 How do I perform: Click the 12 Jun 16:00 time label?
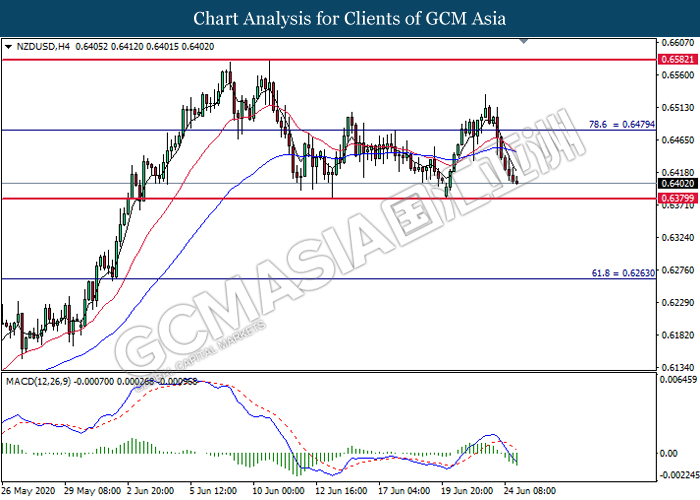[342, 491]
